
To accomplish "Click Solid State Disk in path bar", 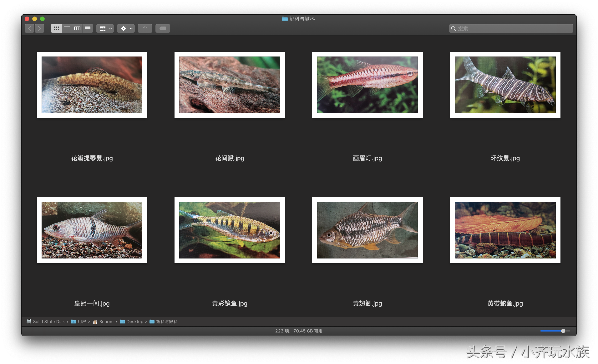I will click(x=46, y=322).
